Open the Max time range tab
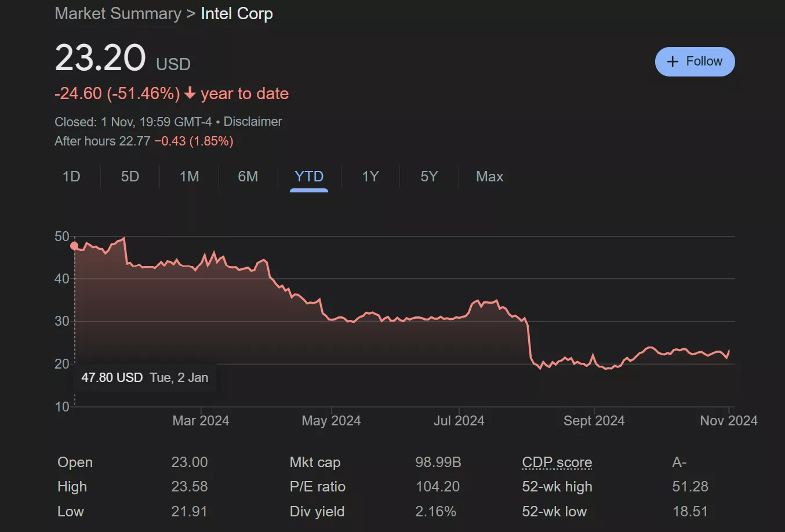Image resolution: width=785 pixels, height=532 pixels. point(489,177)
